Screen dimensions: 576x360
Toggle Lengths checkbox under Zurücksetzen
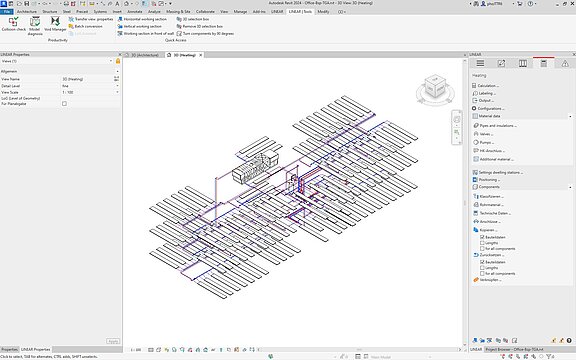coord(482,268)
